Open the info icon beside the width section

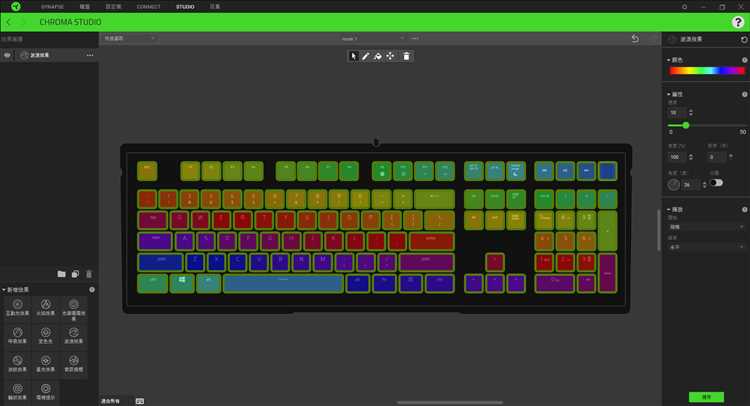pos(744,94)
